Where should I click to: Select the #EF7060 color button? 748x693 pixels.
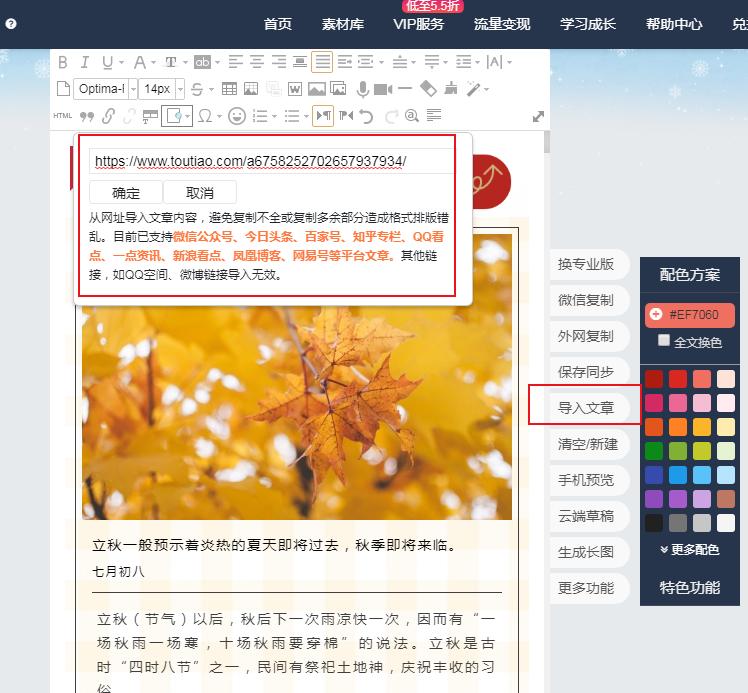(x=689, y=315)
